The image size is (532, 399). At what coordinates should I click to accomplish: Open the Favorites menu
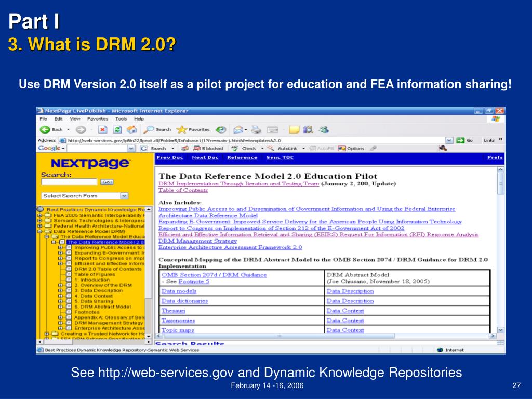[98, 119]
